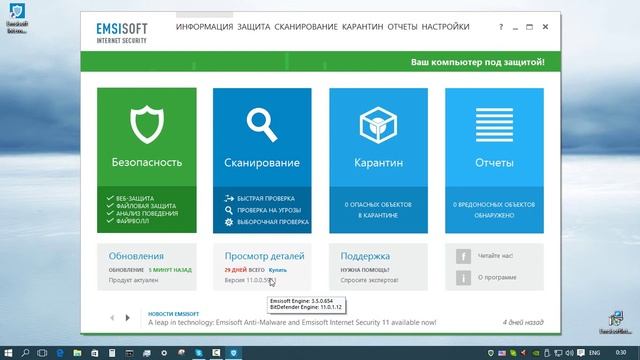Click Новости Emsisoft heading

click(173, 314)
